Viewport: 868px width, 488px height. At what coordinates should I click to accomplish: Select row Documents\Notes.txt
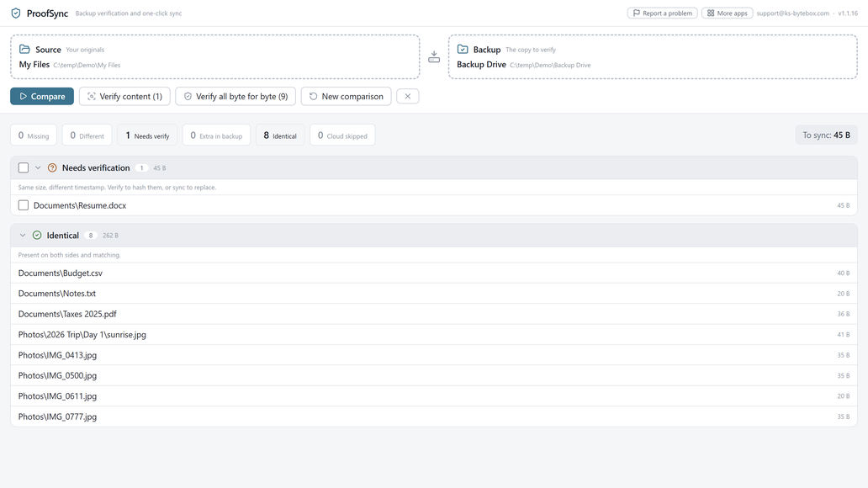[434, 294]
